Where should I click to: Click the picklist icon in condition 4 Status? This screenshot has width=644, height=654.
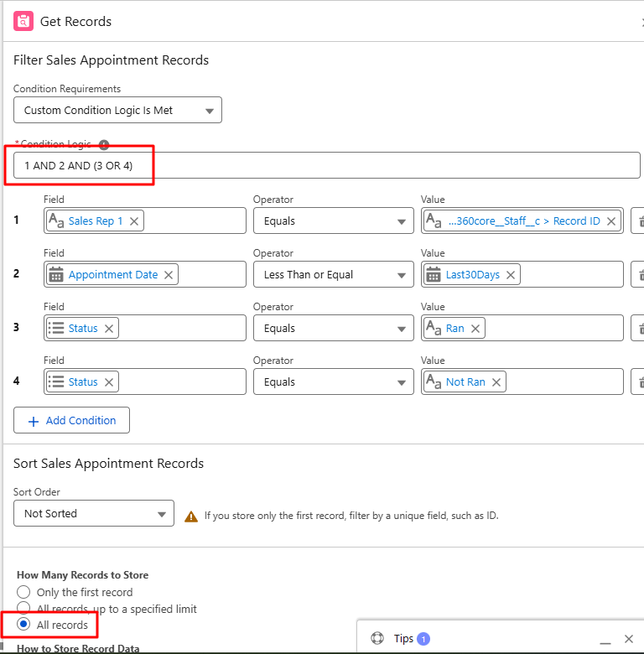click(56, 381)
